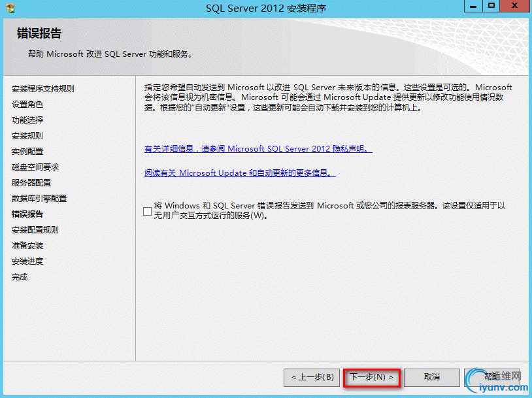Click the SQL Server setup title bar icon
532x398 pixels.
[x=10, y=8]
